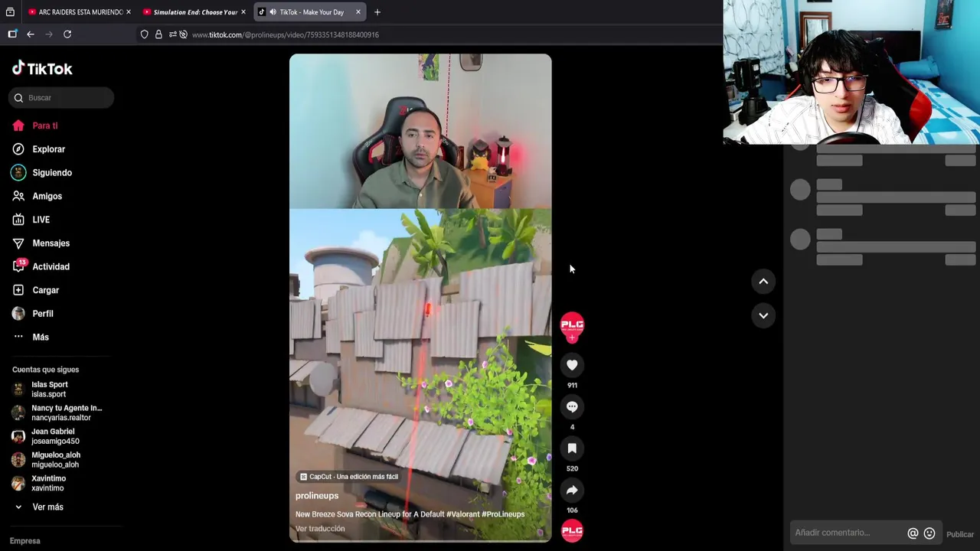Close the ARC RAIDERS tab
This screenshot has height=551, width=980.
tap(129, 12)
